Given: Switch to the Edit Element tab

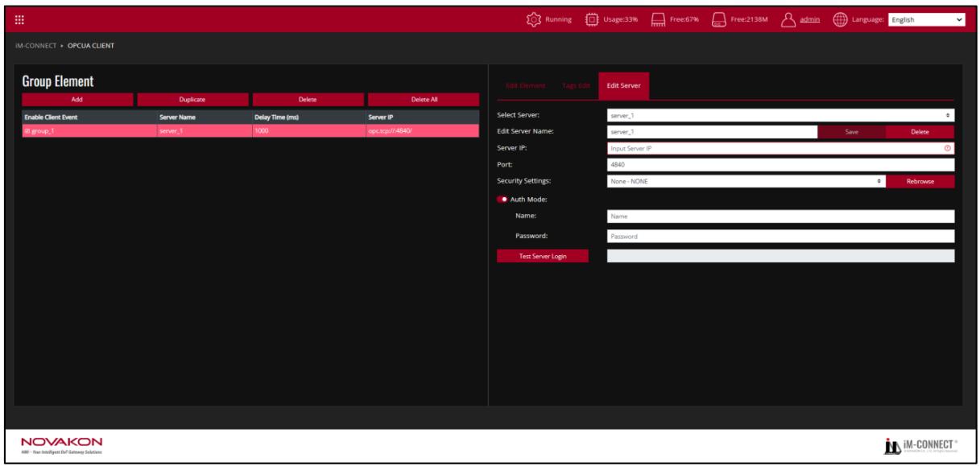Looking at the screenshot, I should coord(526,86).
